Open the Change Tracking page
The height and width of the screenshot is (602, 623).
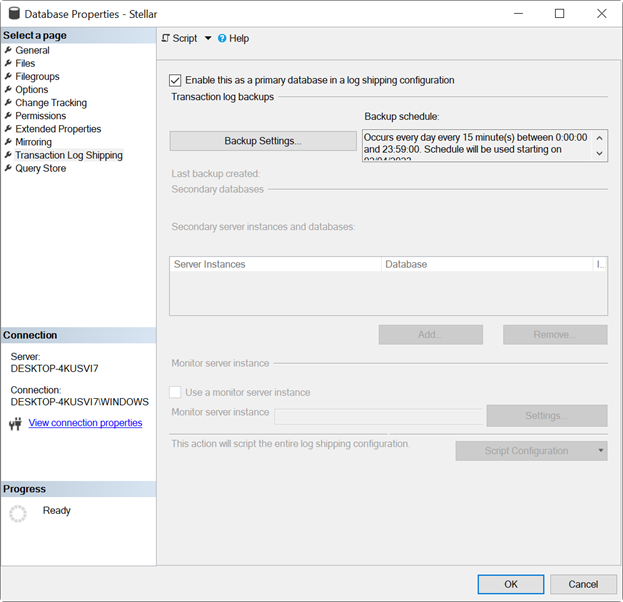tap(51, 103)
